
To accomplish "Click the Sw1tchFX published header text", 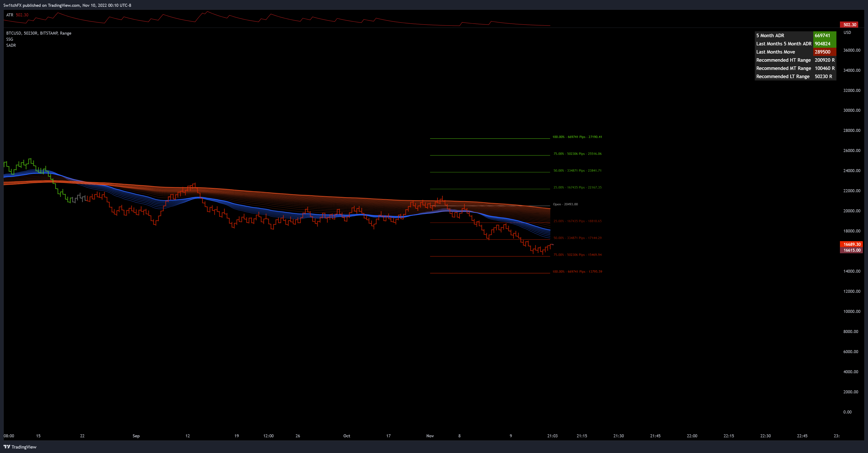I will (67, 5).
